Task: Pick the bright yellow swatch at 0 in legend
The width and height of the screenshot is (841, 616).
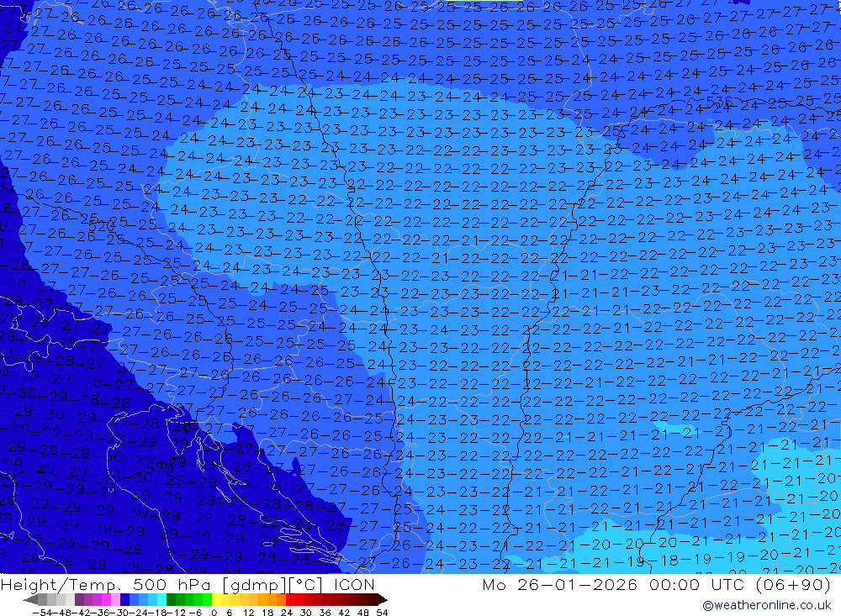Action: point(217,599)
